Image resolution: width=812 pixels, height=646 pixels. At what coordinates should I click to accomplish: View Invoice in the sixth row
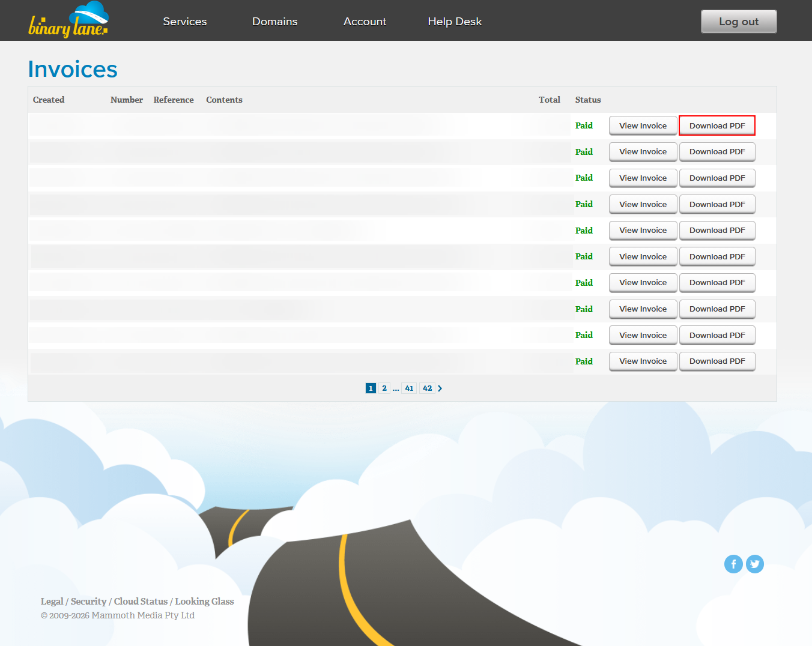pos(643,257)
